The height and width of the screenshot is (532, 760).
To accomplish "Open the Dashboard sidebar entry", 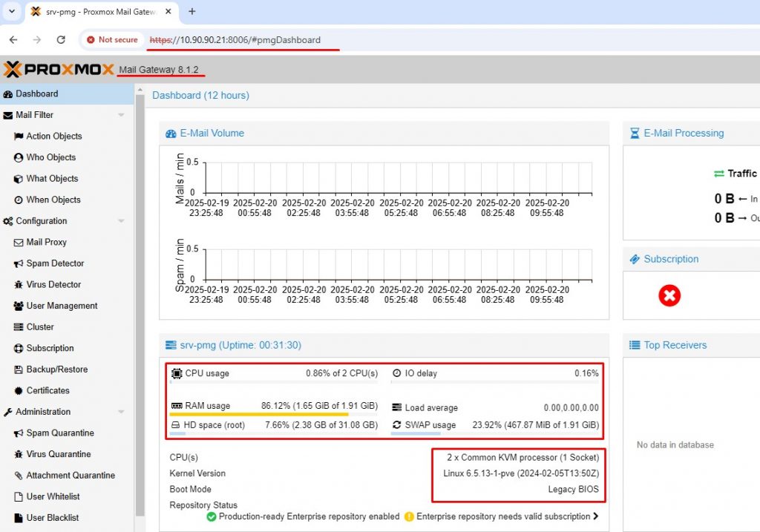I will (67, 94).
